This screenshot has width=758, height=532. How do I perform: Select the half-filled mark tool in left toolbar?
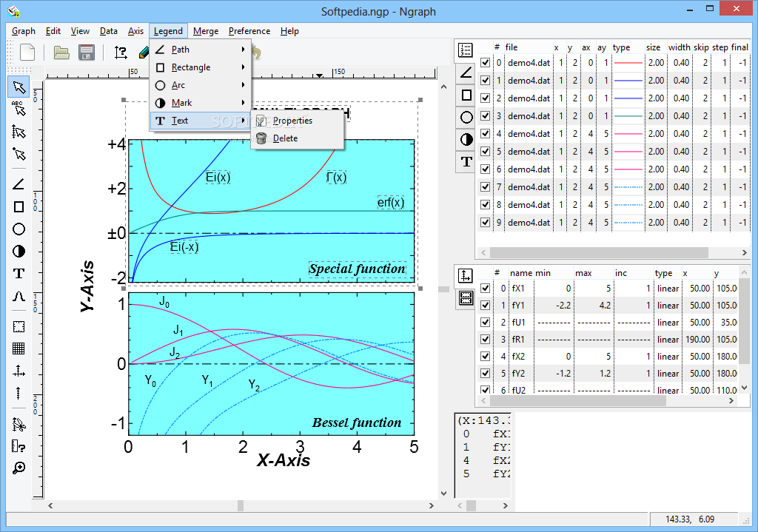pyautogui.click(x=19, y=252)
